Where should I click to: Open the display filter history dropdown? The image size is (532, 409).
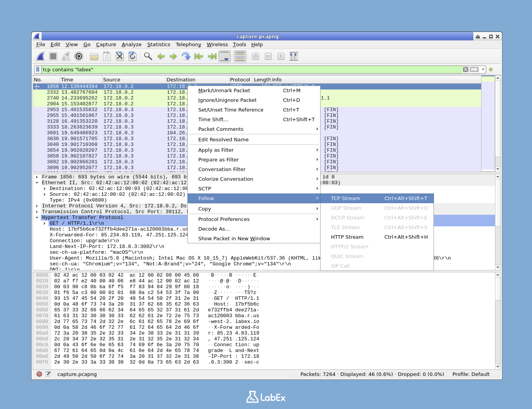pos(483,70)
